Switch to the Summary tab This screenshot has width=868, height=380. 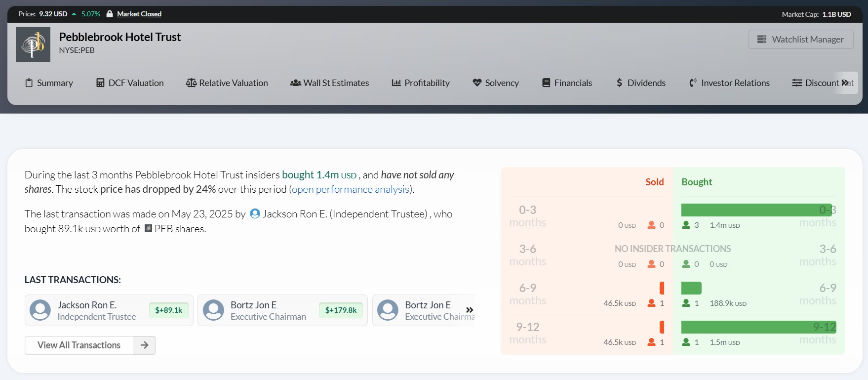tap(49, 83)
